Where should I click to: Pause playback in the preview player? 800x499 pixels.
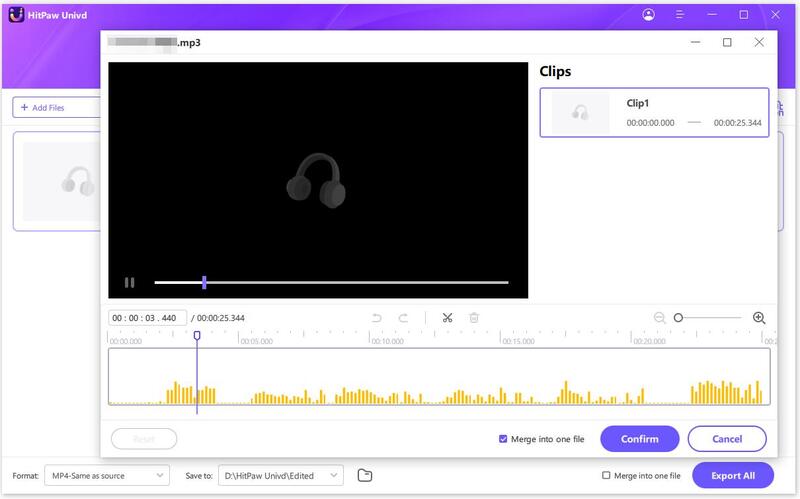pos(130,282)
